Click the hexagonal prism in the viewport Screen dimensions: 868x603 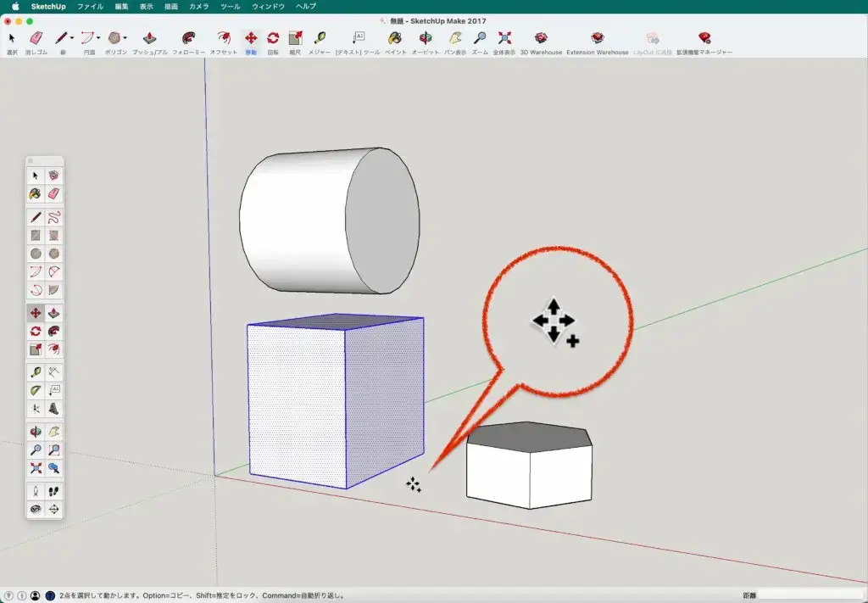click(529, 465)
